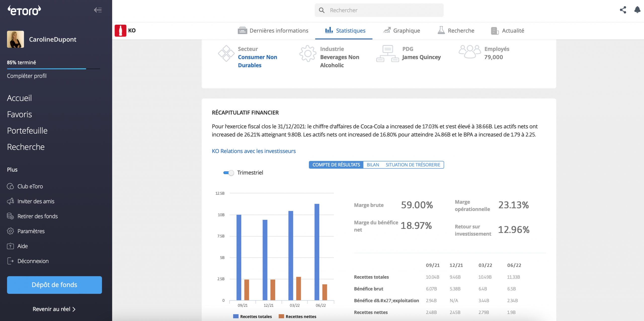
Task: Click the 09/21 column header
Action: coord(433,265)
